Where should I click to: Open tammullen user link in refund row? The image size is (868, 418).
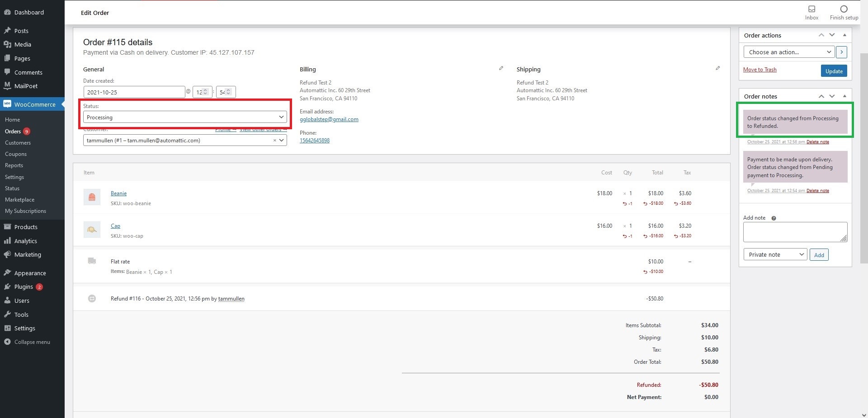click(231, 299)
